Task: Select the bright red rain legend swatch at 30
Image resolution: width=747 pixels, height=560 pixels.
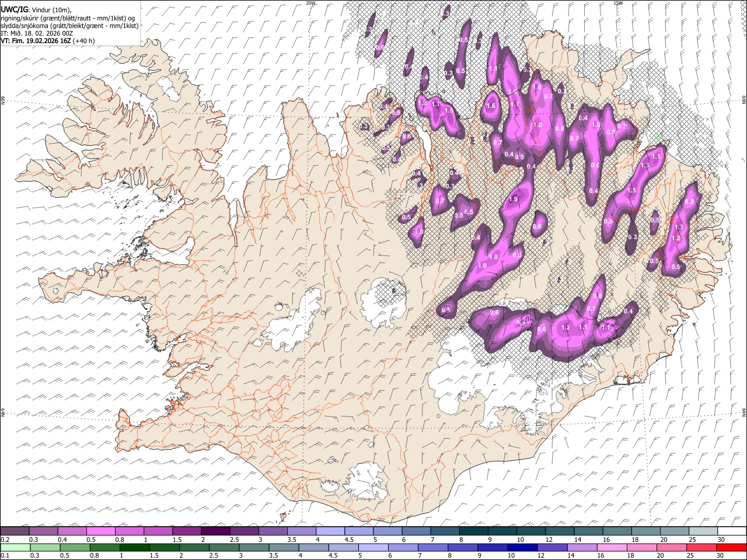Action: (731, 547)
